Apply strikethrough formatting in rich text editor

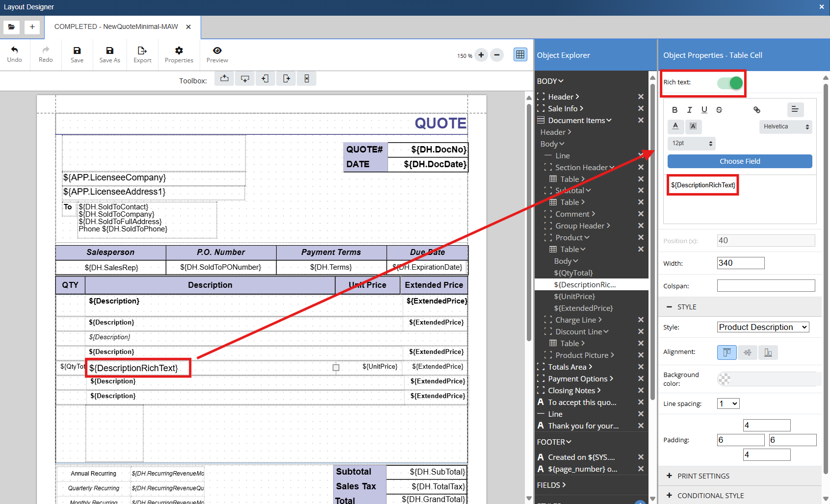(719, 110)
